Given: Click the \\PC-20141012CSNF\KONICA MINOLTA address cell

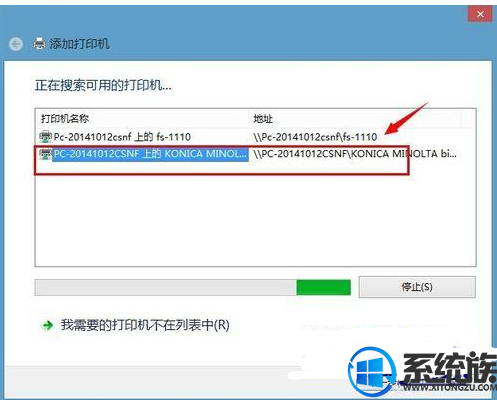Looking at the screenshot, I should click(355, 154).
